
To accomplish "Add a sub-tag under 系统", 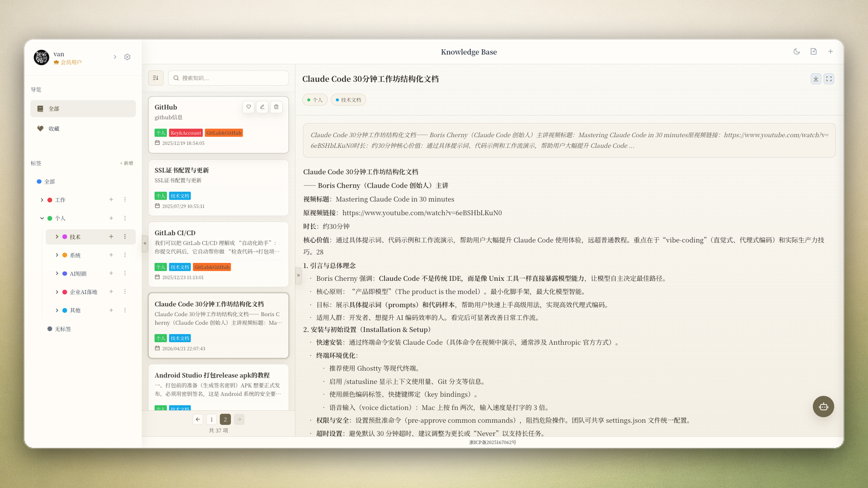I will click(111, 255).
